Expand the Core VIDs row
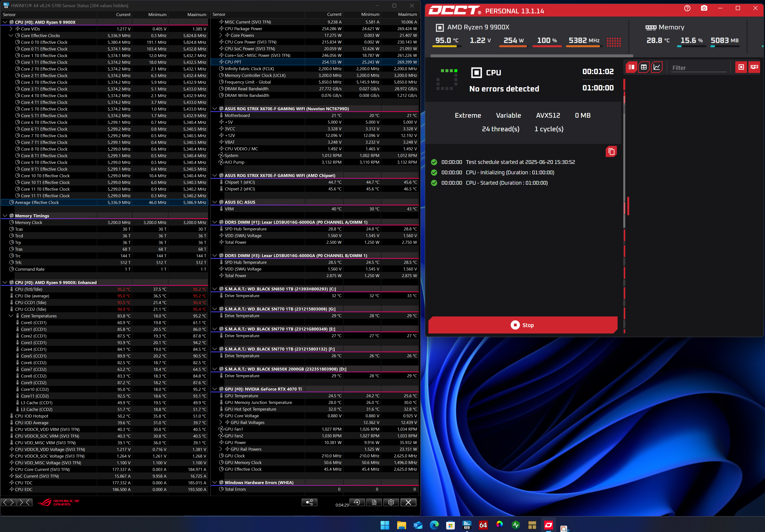765x532 pixels. coord(11,29)
